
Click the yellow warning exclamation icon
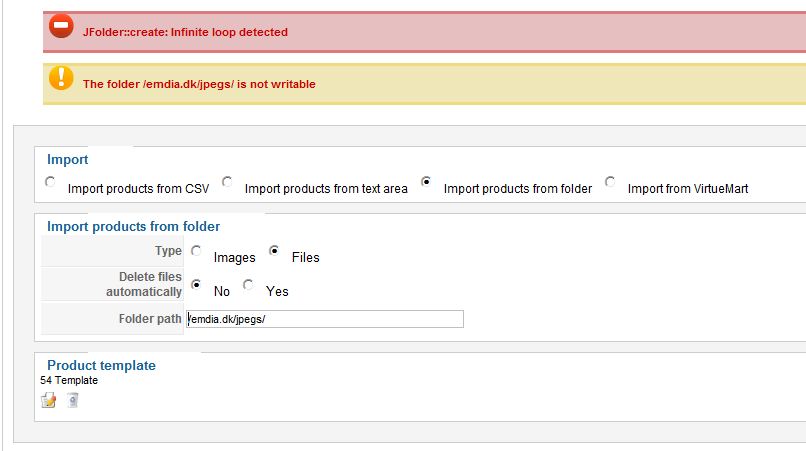(x=61, y=78)
